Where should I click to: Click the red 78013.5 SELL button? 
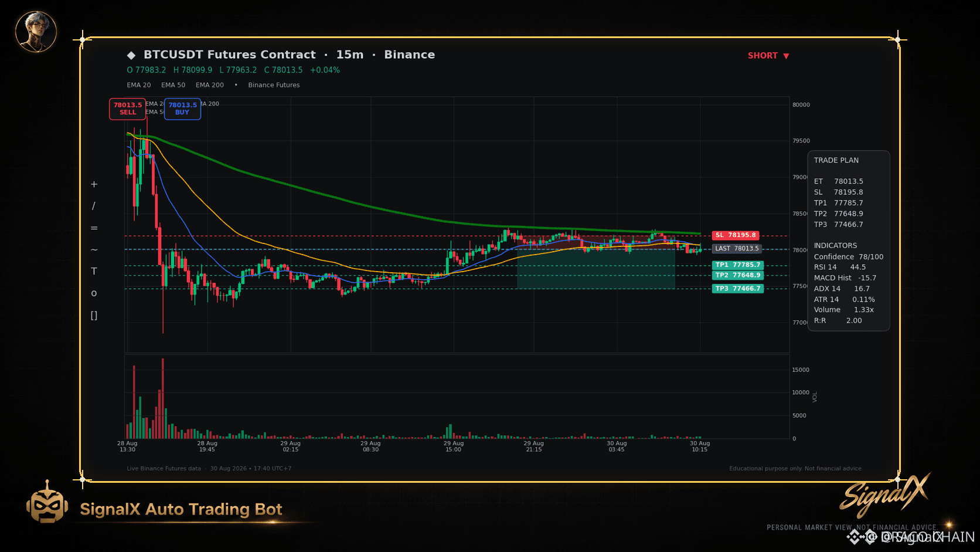[x=128, y=109]
